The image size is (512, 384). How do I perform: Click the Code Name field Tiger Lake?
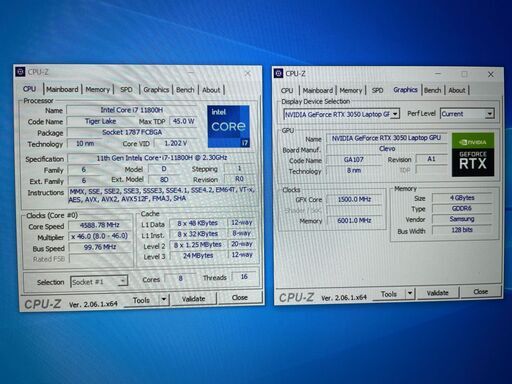coord(100,121)
